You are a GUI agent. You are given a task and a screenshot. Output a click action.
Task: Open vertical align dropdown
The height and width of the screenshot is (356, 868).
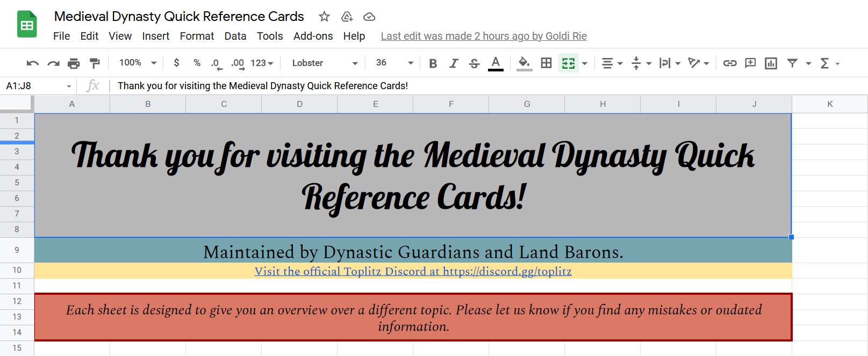tap(641, 63)
